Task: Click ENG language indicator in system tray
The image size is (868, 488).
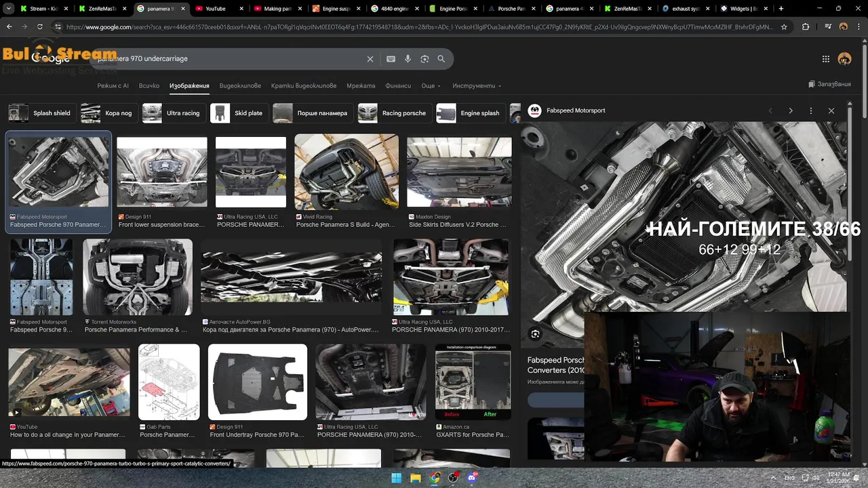Action: tap(789, 478)
